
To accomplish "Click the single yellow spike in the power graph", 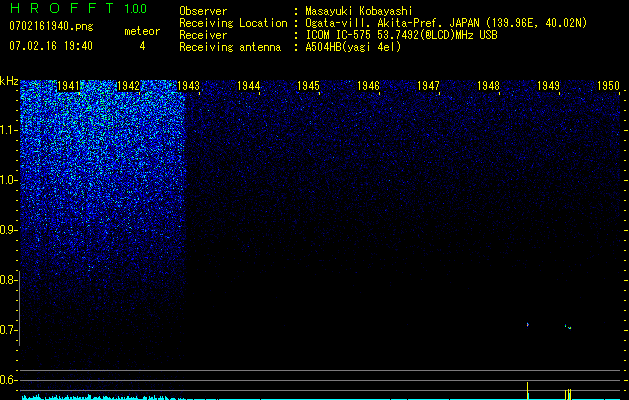I will (x=528, y=391).
